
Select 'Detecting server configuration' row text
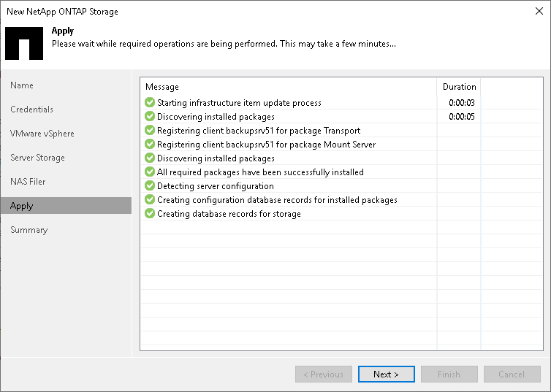pos(216,186)
